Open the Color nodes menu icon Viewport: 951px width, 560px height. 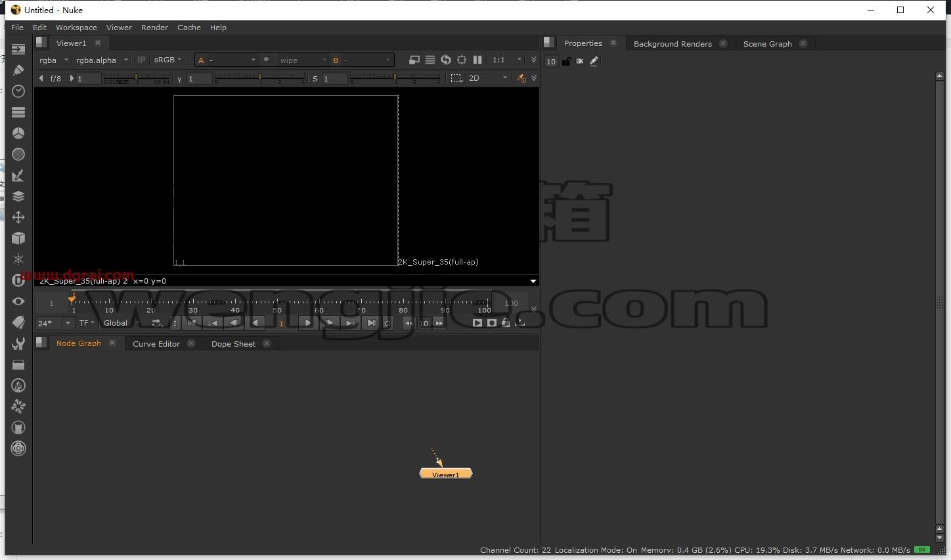tap(18, 133)
